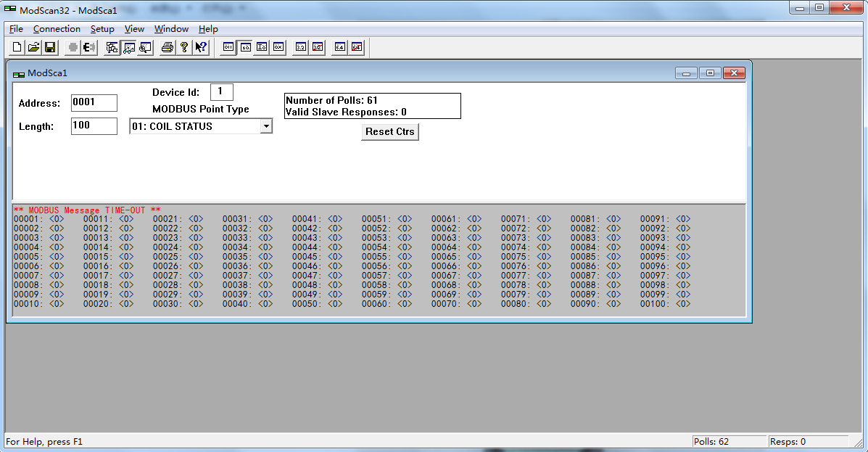Viewport: 868px width, 452px height.
Task: Select the decimal display format icon
Action: [x=245, y=47]
